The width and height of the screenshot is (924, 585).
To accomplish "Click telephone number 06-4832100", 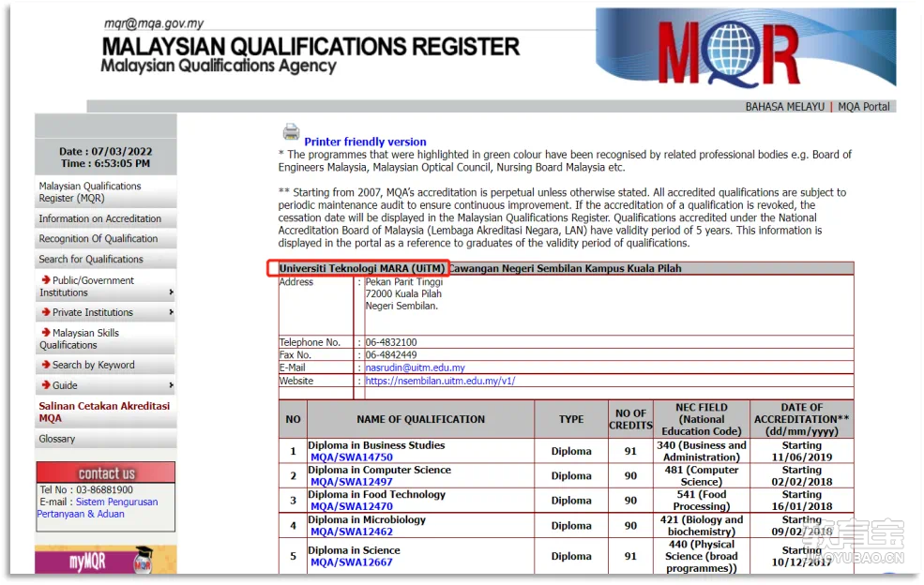I will pos(390,342).
